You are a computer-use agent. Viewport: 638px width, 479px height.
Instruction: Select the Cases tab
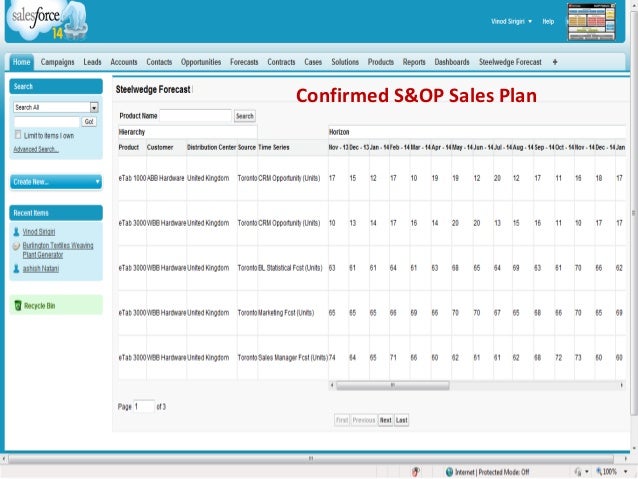(x=313, y=62)
